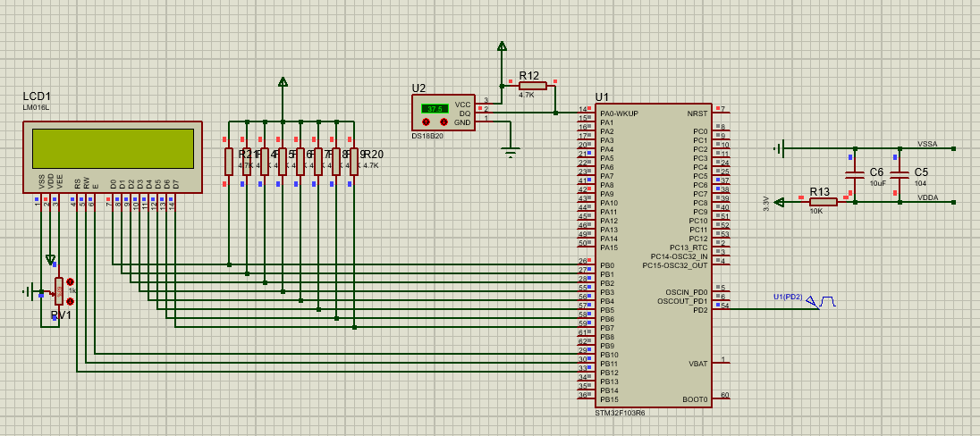This screenshot has height=436, width=980.
Task: Click the LCD1 reference label
Action: (x=37, y=96)
